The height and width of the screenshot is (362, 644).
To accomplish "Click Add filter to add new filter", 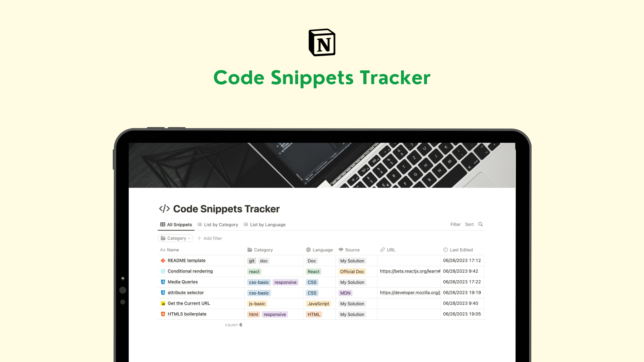I will [210, 238].
